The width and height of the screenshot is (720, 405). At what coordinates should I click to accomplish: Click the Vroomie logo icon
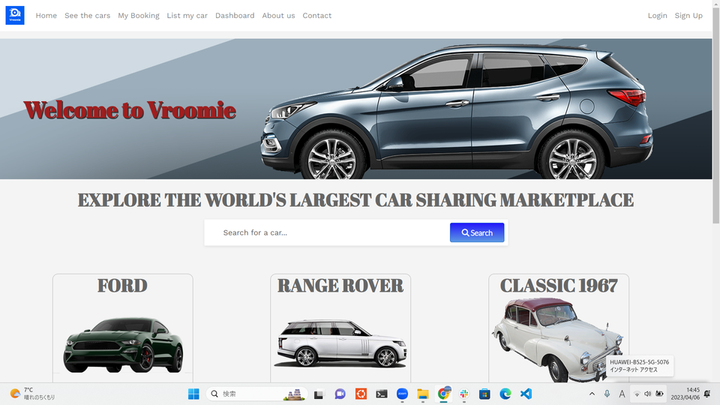15,15
